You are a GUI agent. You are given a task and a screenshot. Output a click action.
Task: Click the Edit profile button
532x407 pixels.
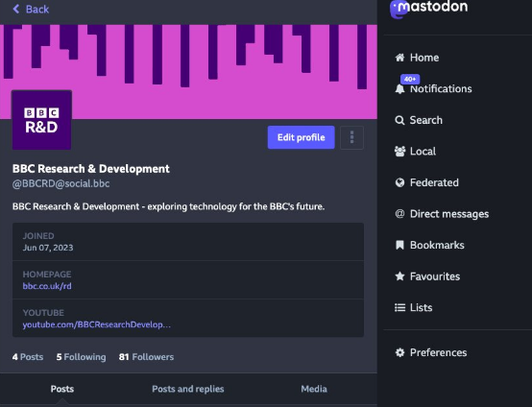302,137
